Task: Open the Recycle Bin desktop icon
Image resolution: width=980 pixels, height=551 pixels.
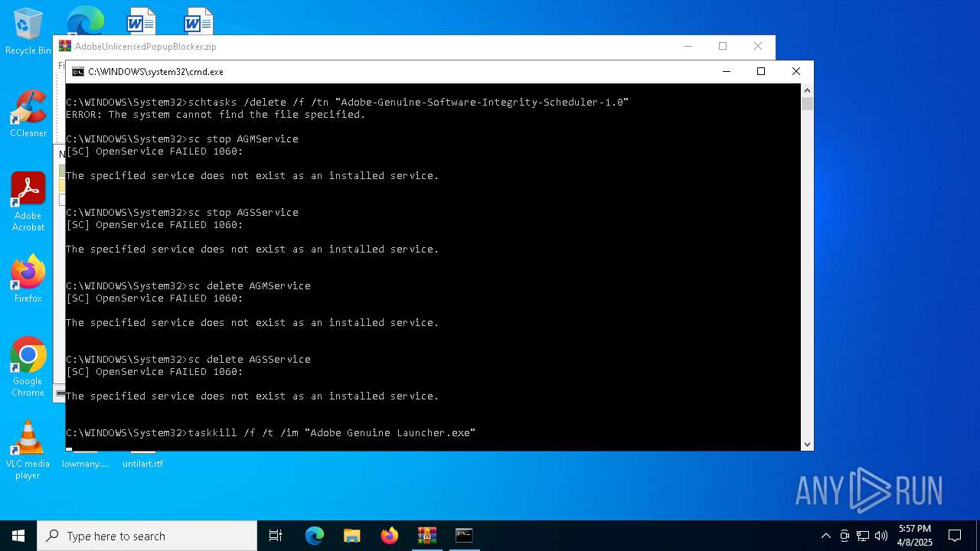Action: (28, 32)
